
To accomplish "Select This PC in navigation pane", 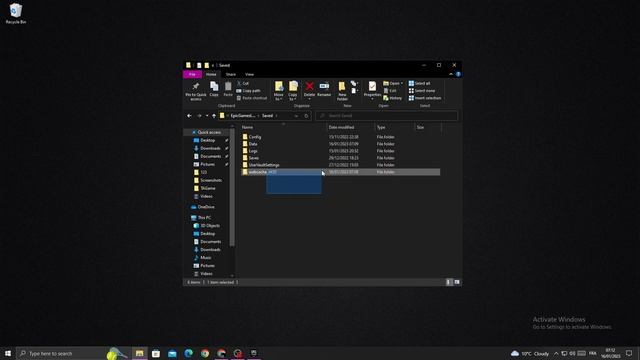I will (201, 218).
